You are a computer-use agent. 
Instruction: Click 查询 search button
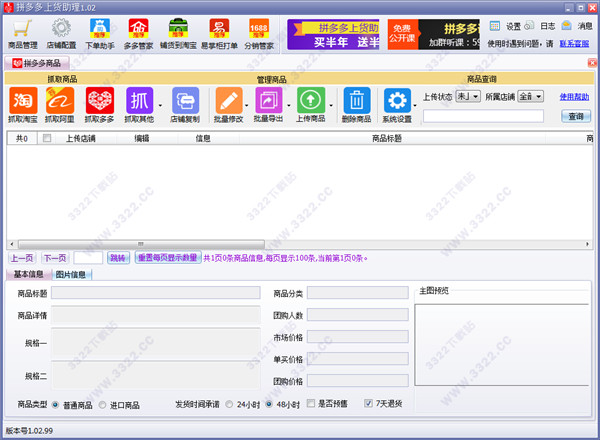pyautogui.click(x=576, y=116)
